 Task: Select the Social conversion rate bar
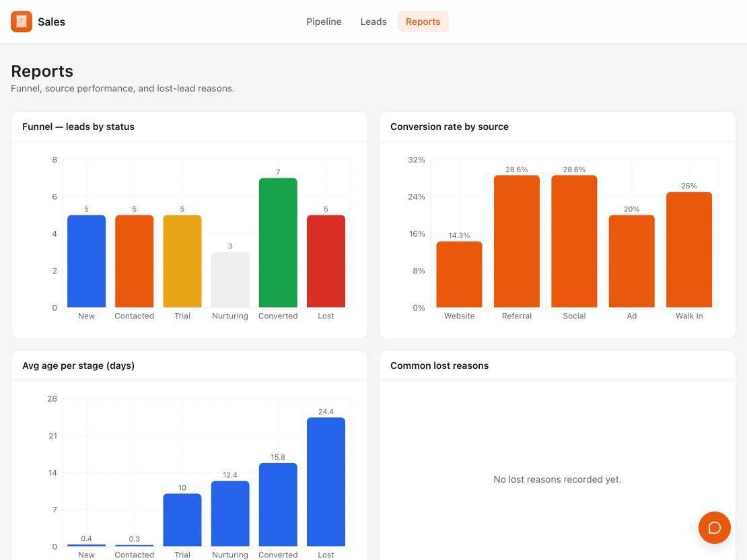click(574, 241)
